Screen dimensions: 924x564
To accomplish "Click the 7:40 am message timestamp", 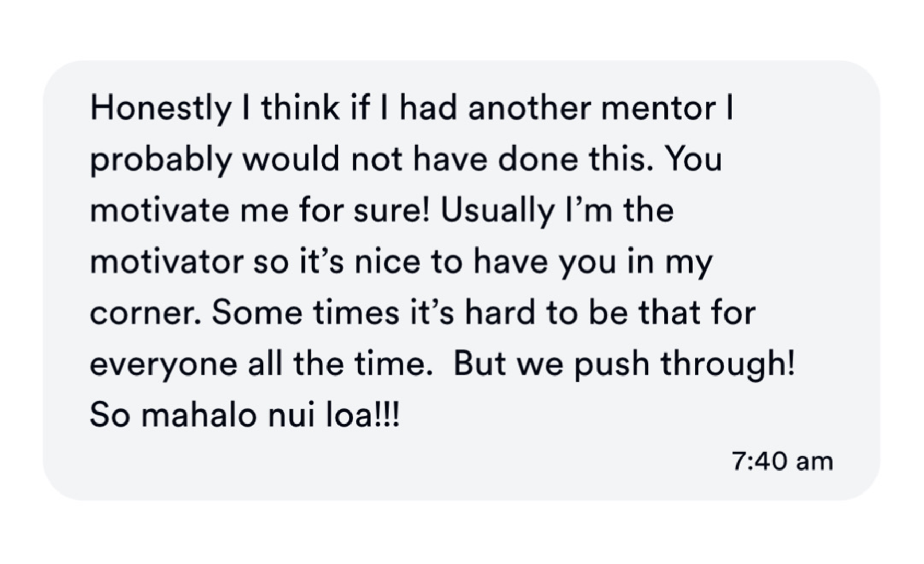I will (x=782, y=462).
